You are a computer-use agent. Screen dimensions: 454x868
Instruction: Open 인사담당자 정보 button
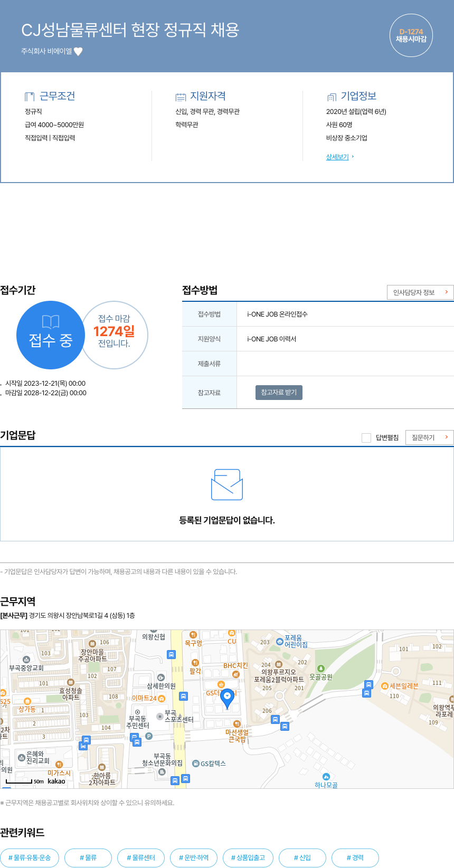click(420, 292)
